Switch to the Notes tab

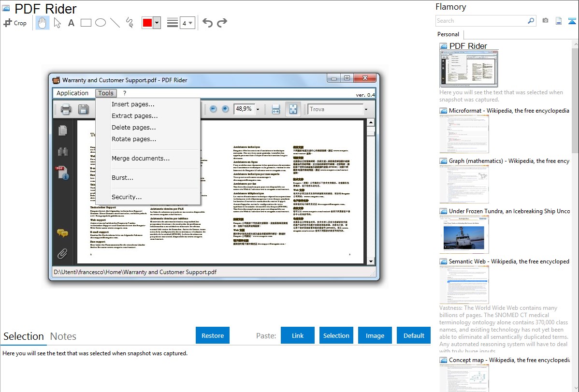63,336
